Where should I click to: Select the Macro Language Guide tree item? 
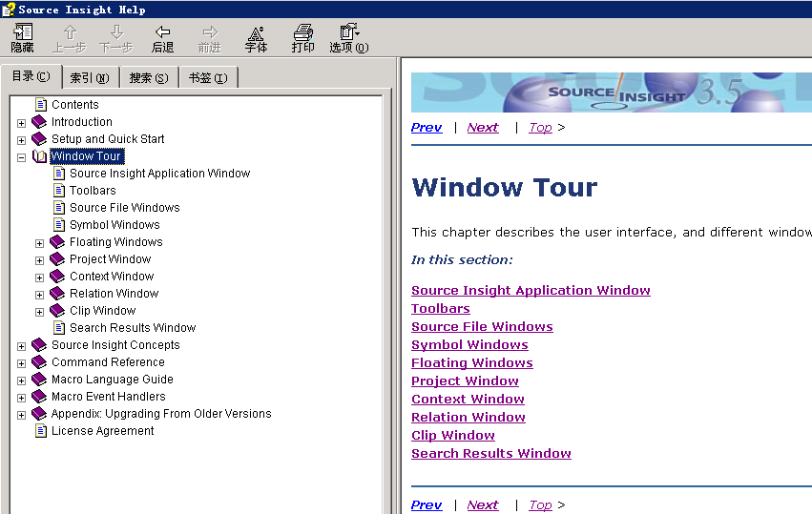(113, 380)
